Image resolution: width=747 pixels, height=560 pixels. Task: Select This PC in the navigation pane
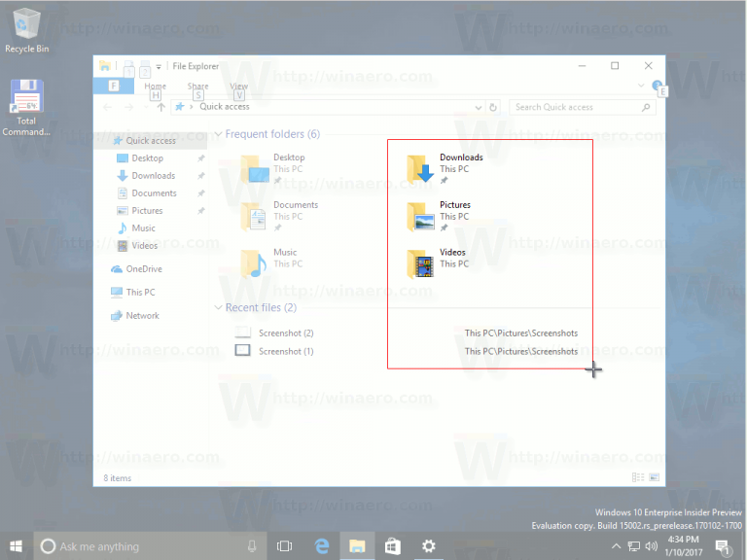(140, 293)
